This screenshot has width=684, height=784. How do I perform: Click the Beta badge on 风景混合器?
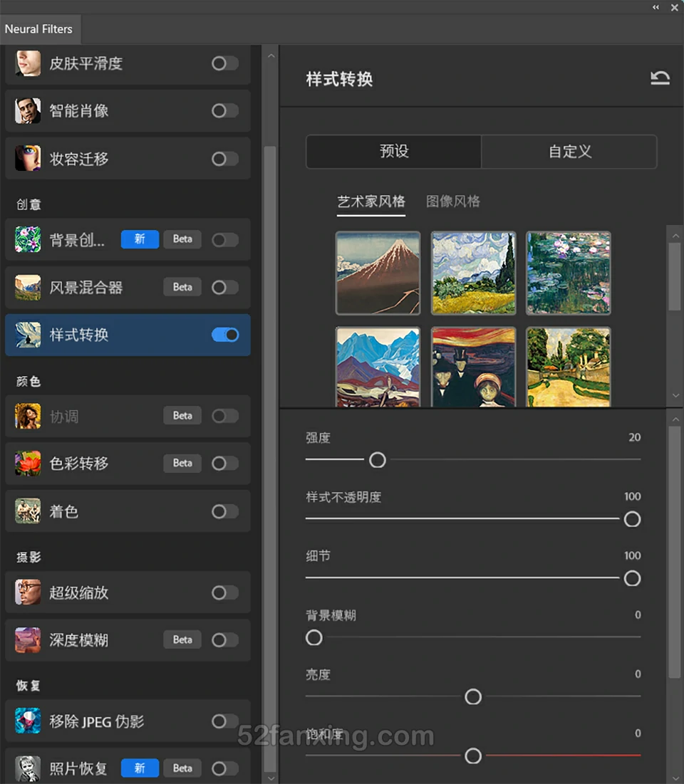pos(182,287)
